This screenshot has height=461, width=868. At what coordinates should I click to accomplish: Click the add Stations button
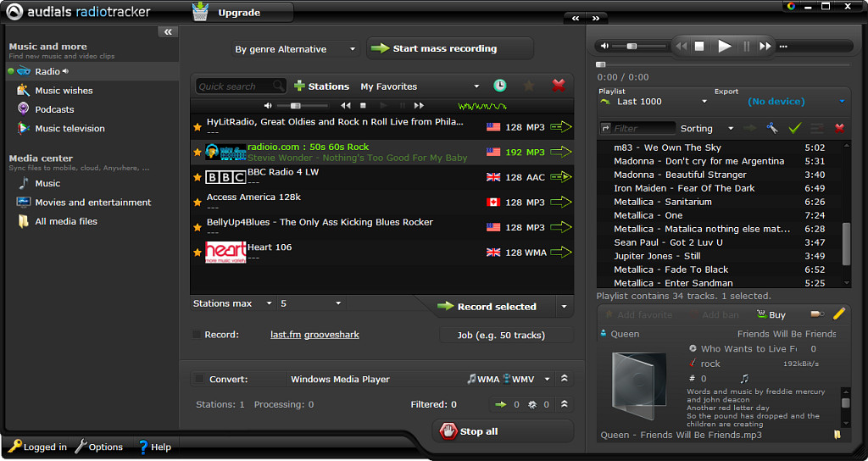(x=321, y=86)
